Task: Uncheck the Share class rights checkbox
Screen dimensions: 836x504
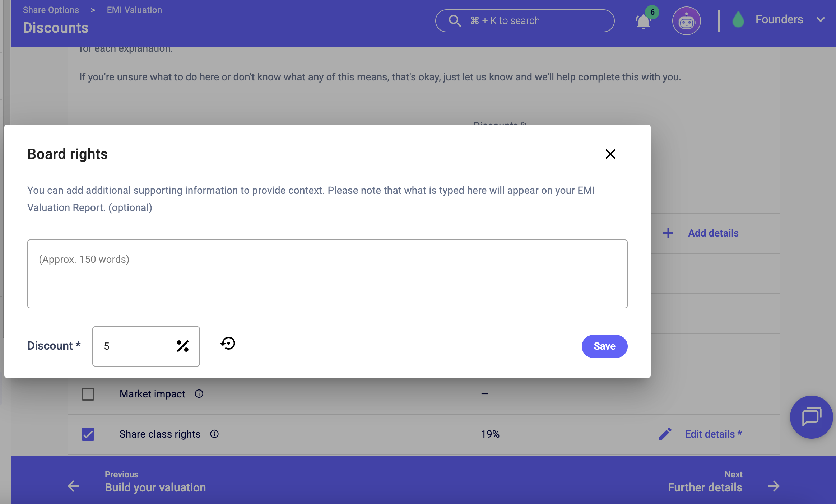Action: pyautogui.click(x=88, y=434)
